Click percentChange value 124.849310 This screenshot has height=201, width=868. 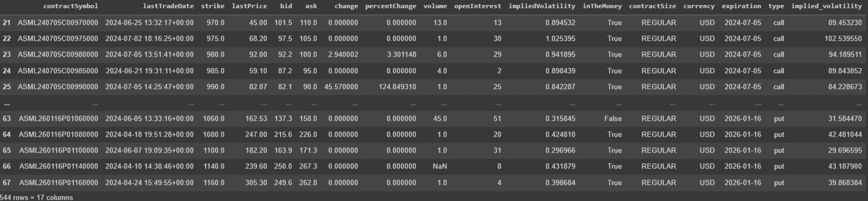(398, 87)
